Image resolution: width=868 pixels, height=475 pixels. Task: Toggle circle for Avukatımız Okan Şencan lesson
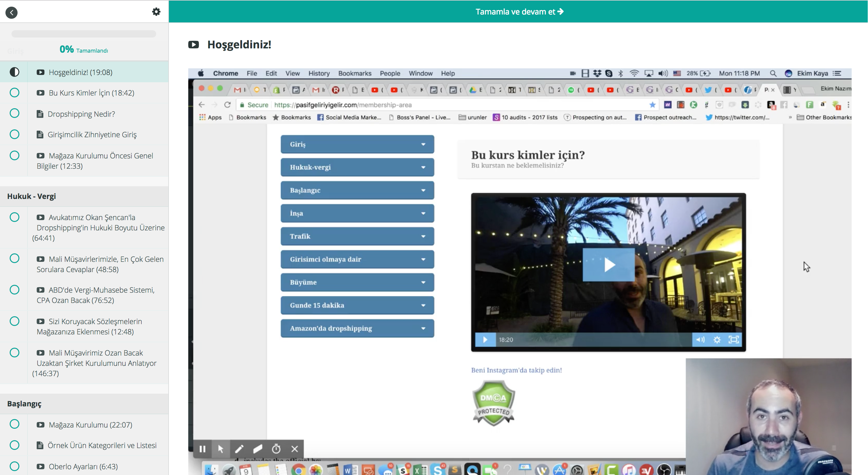click(x=15, y=217)
